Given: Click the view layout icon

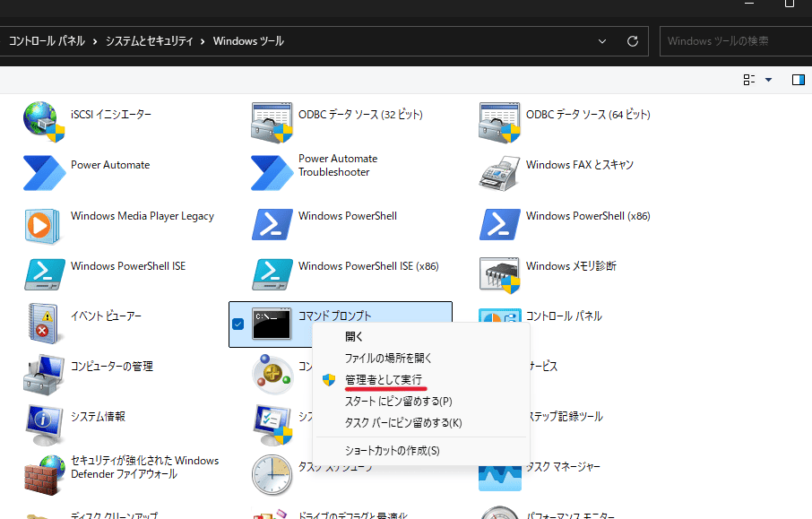Looking at the screenshot, I should (749, 80).
